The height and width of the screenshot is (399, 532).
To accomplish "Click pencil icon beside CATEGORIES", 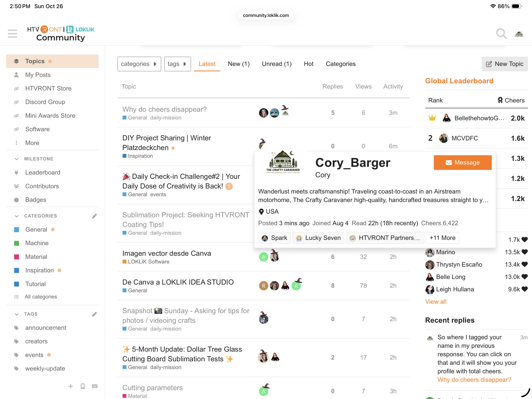I will tap(94, 216).
